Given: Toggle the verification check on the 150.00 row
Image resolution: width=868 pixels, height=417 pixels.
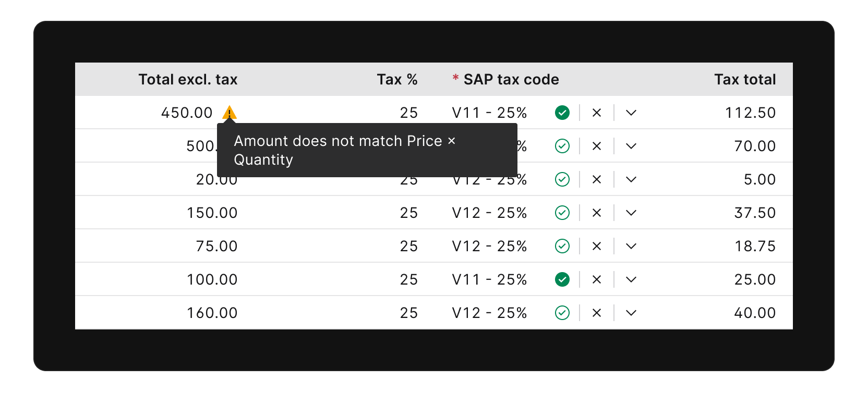Looking at the screenshot, I should 562,212.
